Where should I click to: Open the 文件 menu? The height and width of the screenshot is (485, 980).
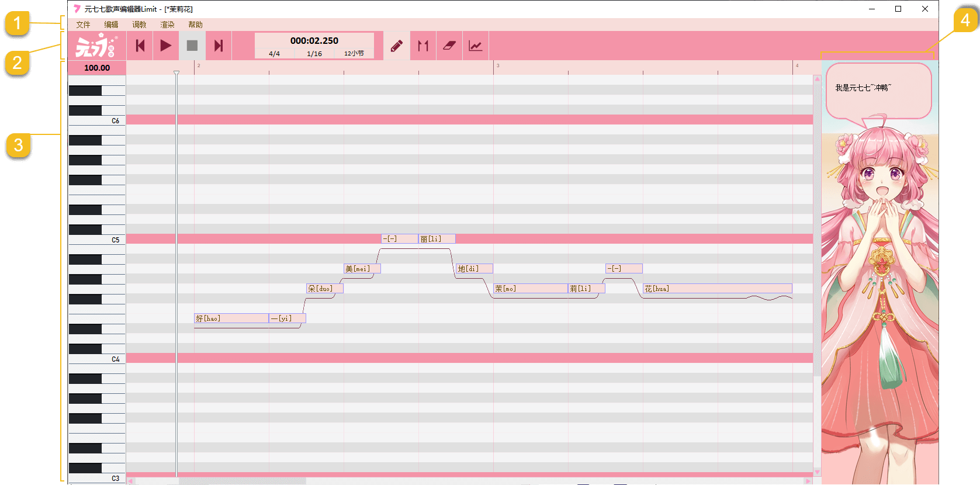(x=83, y=25)
